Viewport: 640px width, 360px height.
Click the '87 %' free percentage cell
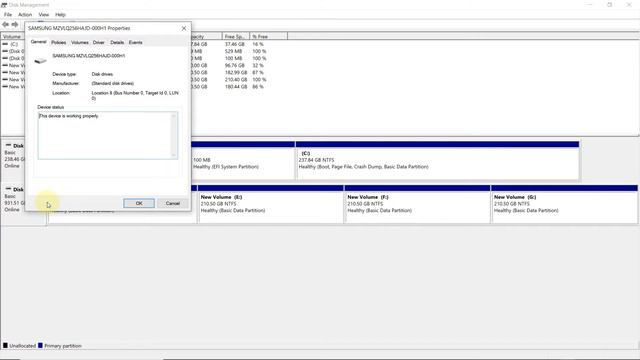[258, 73]
